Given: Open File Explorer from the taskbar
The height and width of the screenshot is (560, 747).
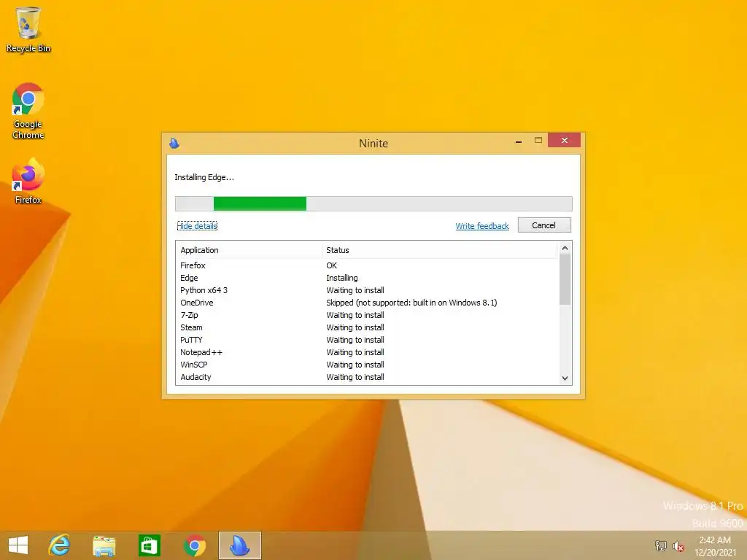Looking at the screenshot, I should 104,545.
